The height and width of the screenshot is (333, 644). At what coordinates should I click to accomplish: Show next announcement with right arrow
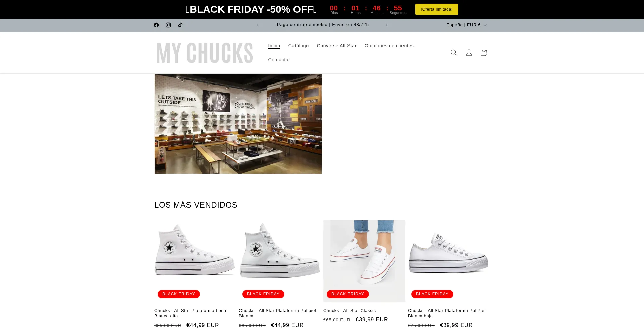pos(387,25)
